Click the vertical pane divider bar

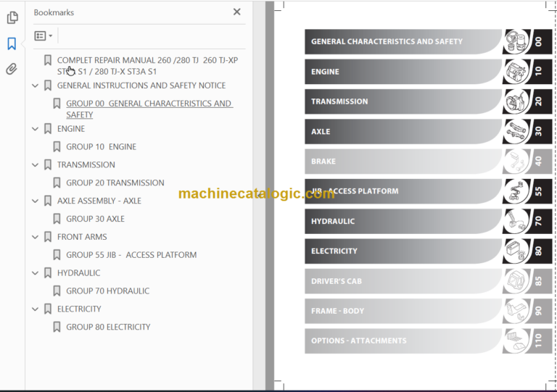270,196
